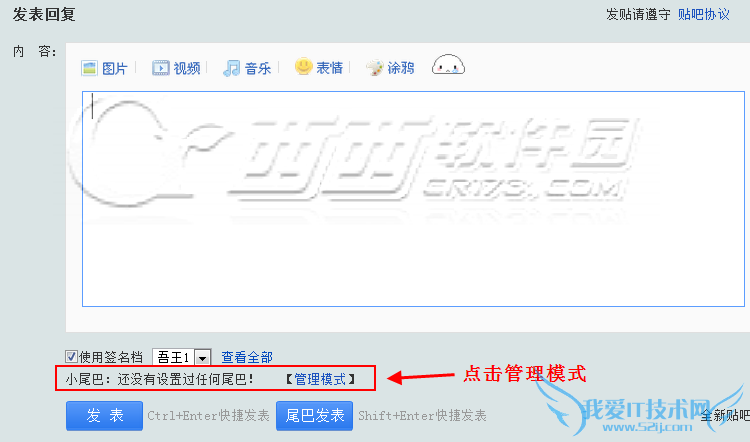Expand the signature dropdown arrow next to 吾王1
This screenshot has width=750, height=442.
coord(202,357)
